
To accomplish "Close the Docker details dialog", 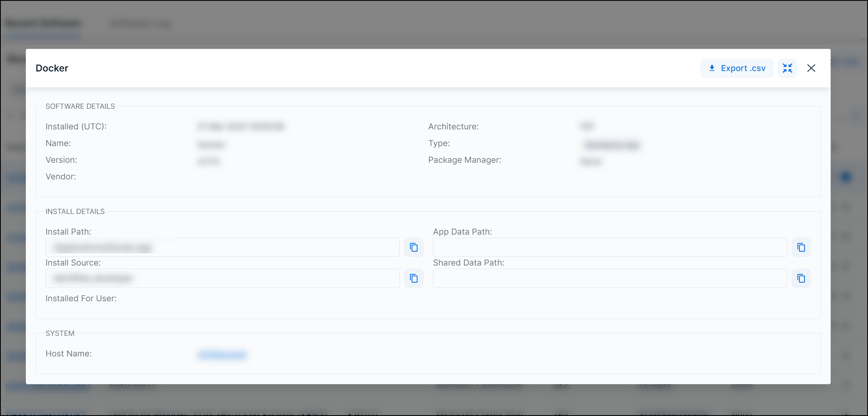I will pos(811,68).
